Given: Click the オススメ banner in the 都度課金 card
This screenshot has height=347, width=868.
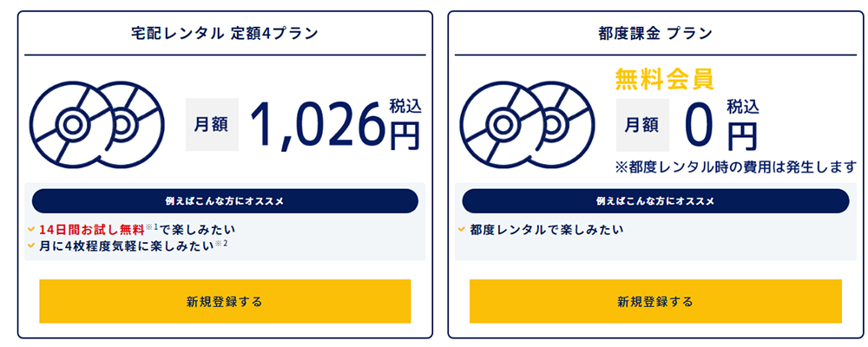Looking at the screenshot, I should pyautogui.click(x=655, y=200).
